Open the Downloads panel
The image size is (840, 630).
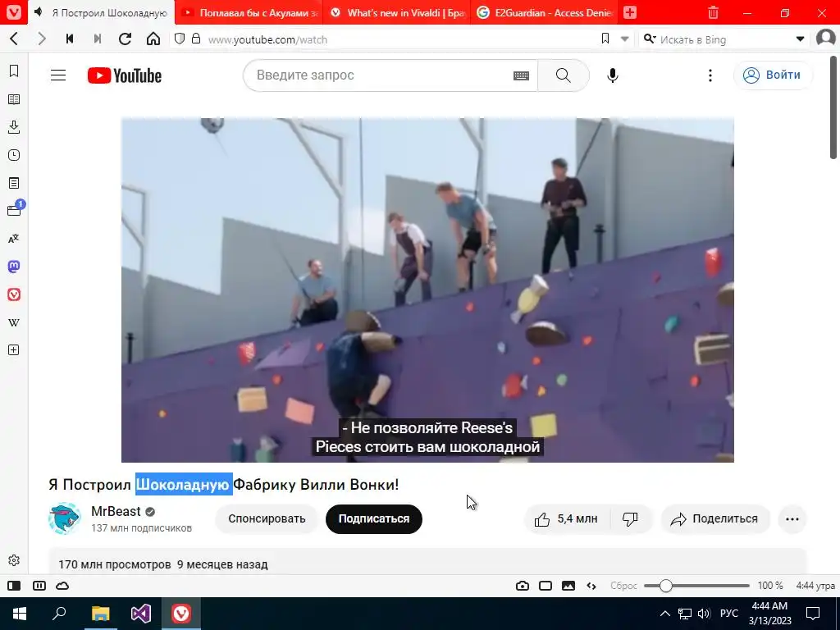pos(15,127)
